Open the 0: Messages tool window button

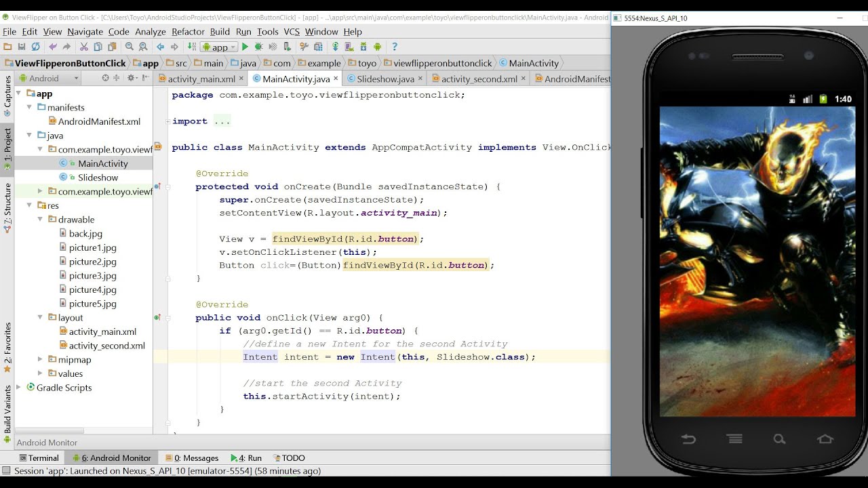[x=192, y=458]
